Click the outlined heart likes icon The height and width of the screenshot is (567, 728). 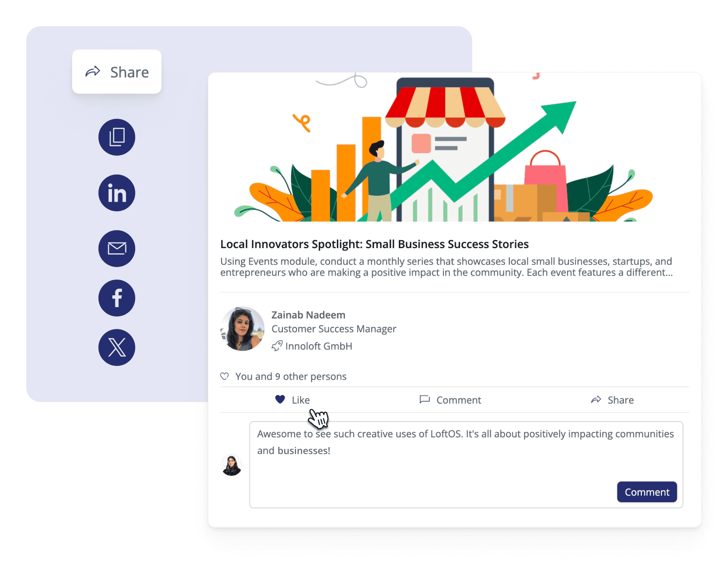point(224,376)
